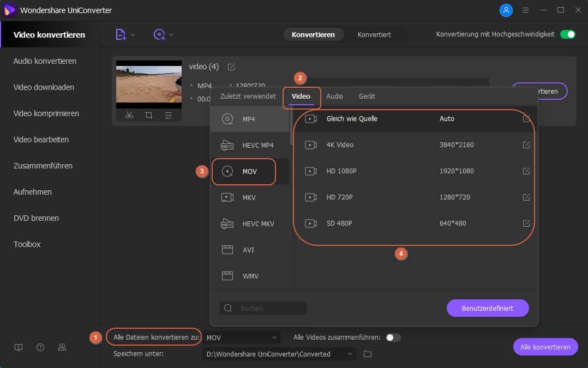Disable the high speed conversion toggle
Image resolution: width=588 pixels, height=368 pixels.
[568, 34]
